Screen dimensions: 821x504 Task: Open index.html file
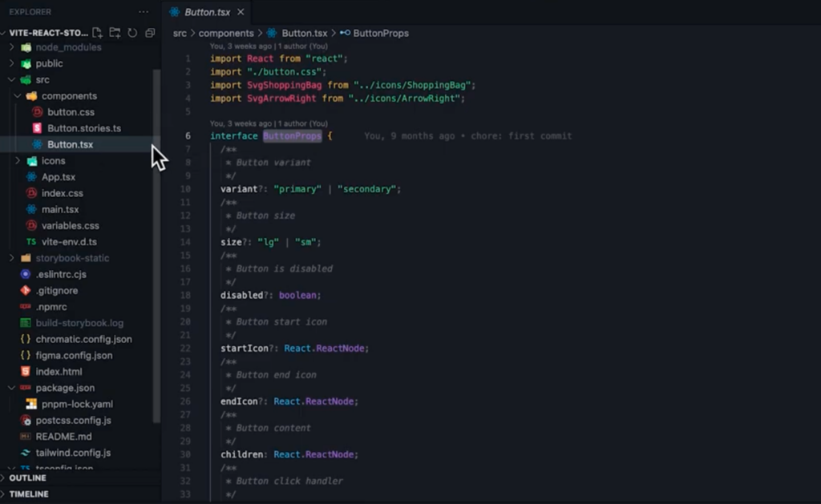coord(59,372)
